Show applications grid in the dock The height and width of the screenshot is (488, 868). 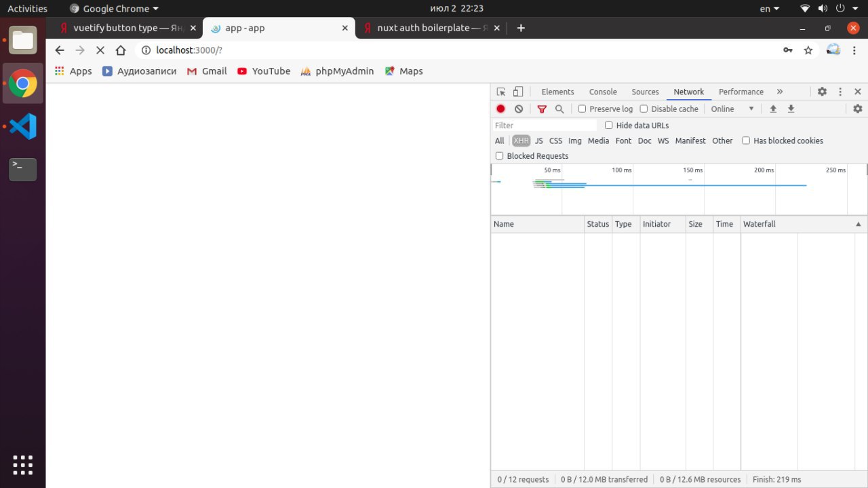pos(22,465)
